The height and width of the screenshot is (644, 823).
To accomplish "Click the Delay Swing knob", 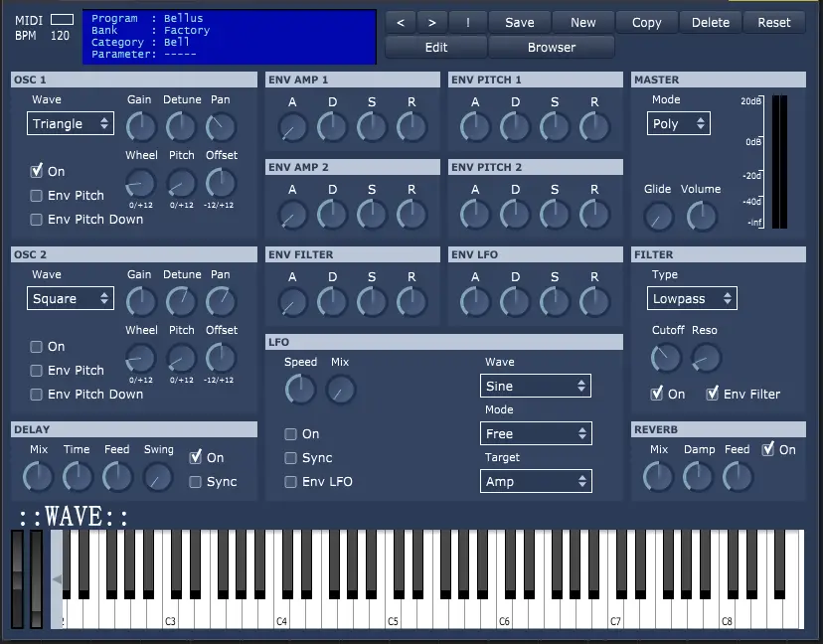I will 157,479.
